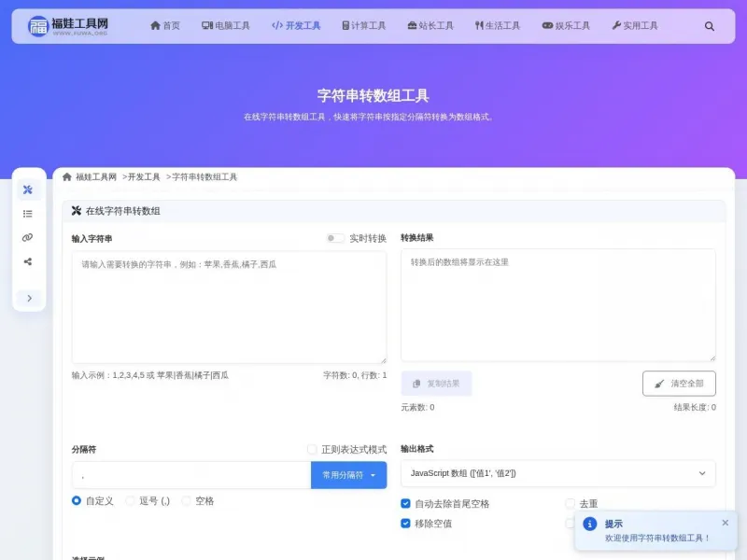Image resolution: width=747 pixels, height=560 pixels.
Task: Open the 输出格式 JavaScript array dropdown
Action: (x=557, y=473)
